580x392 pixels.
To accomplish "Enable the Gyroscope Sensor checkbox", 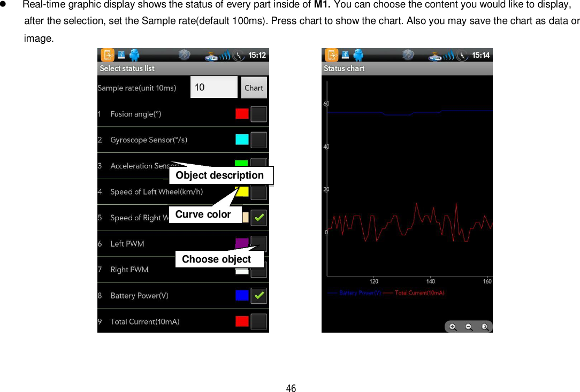I will pos(259,140).
